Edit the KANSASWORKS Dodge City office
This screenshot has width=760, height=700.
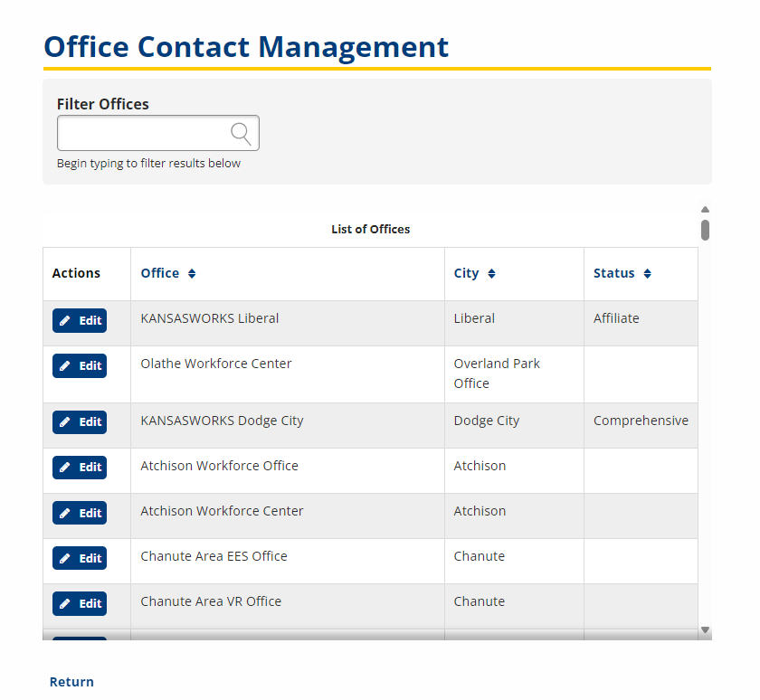coord(80,422)
